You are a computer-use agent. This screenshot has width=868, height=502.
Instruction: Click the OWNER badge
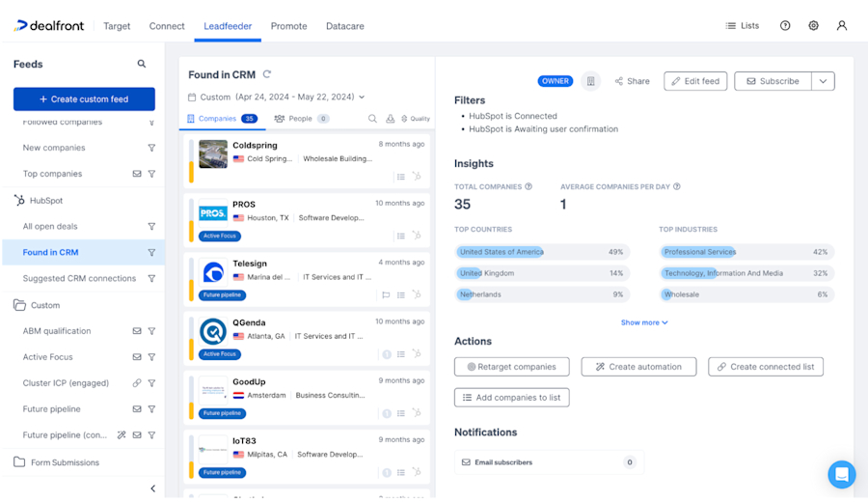pyautogui.click(x=556, y=81)
